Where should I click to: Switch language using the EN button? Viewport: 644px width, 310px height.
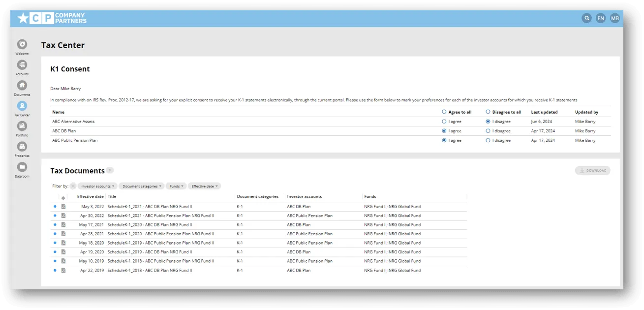(x=601, y=18)
